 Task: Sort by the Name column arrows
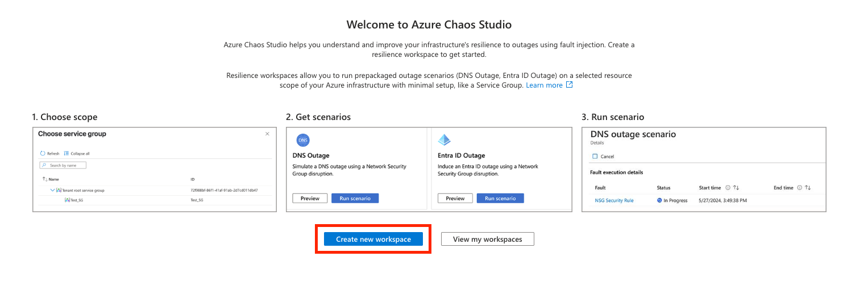[45, 179]
